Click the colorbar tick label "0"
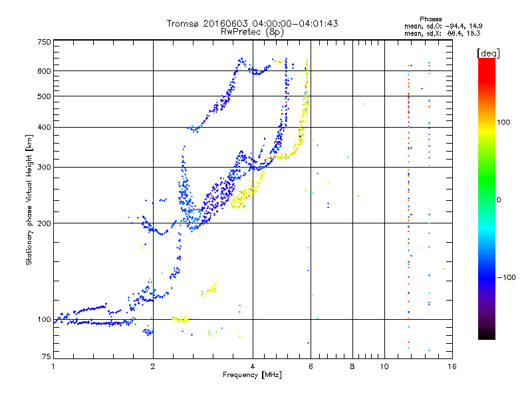 pyautogui.click(x=499, y=200)
